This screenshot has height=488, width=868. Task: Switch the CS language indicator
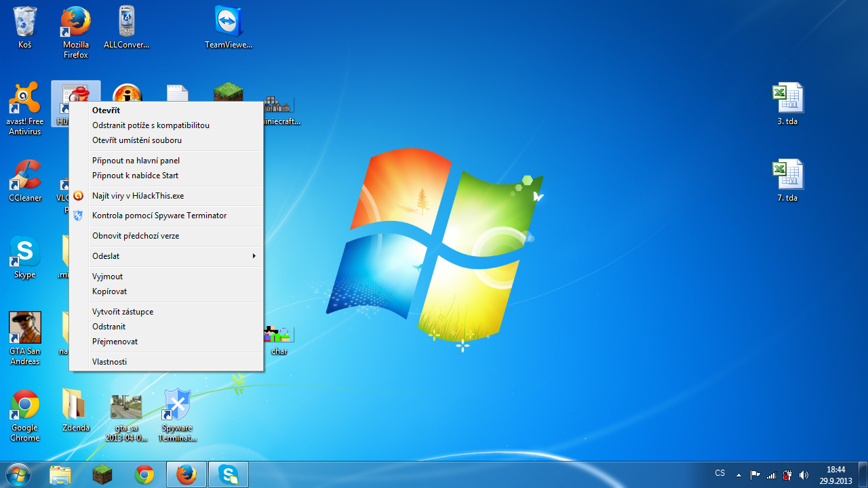point(719,473)
